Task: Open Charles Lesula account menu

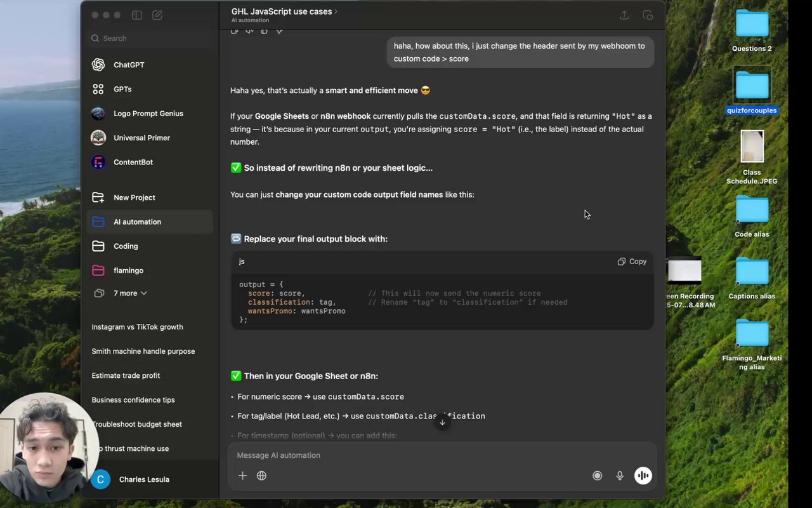Action: (143, 479)
